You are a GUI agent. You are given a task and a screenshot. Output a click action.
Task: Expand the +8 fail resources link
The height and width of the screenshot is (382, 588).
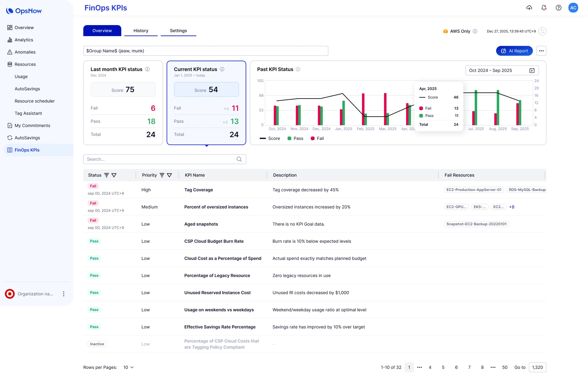(512, 207)
